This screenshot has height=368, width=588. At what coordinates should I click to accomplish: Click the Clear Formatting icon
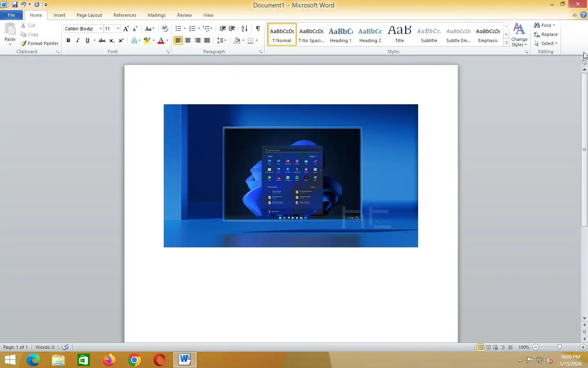(x=165, y=29)
